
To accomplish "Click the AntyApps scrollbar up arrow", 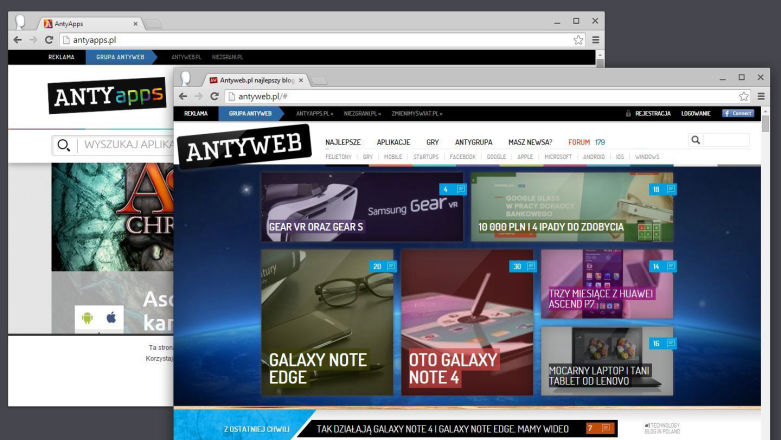I will click(x=600, y=55).
